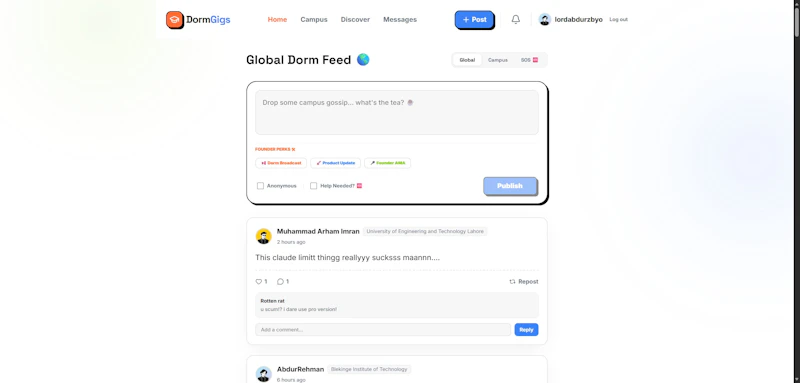Open notifications bell
This screenshot has height=383, width=800.
point(516,19)
